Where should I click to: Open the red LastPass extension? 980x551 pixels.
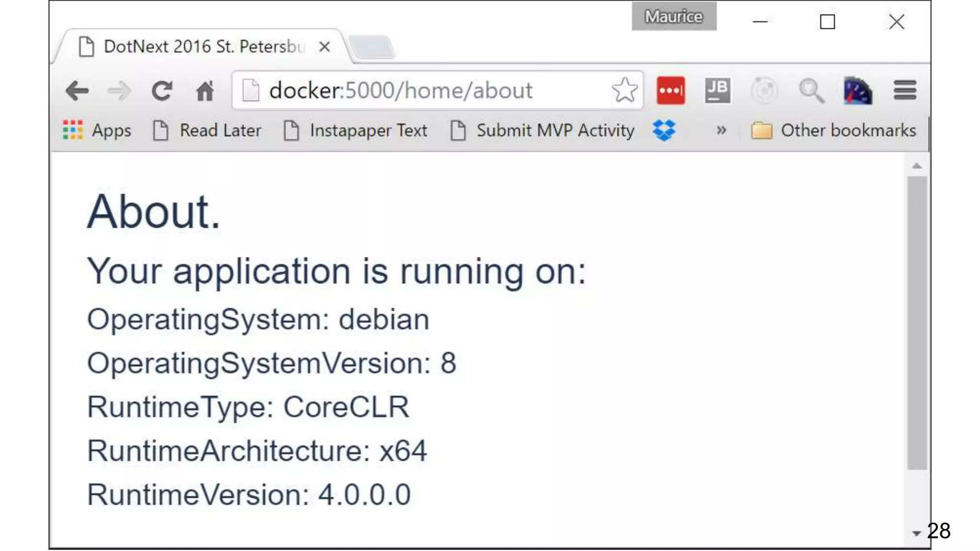pyautogui.click(x=670, y=90)
